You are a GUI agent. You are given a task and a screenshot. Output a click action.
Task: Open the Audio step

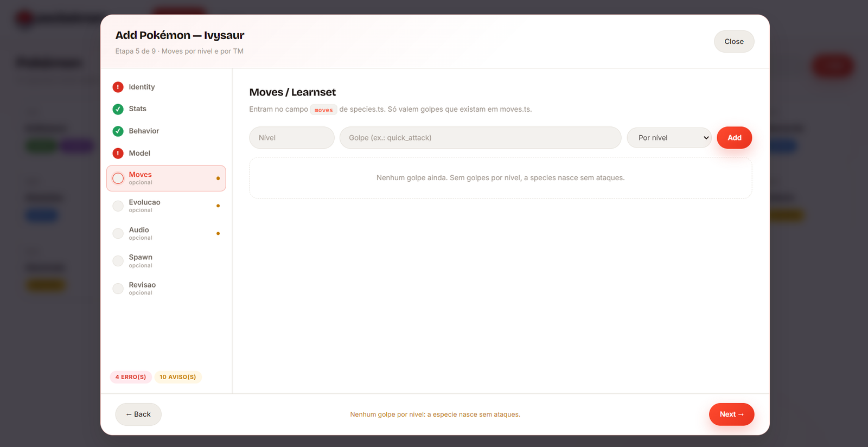[166, 234]
